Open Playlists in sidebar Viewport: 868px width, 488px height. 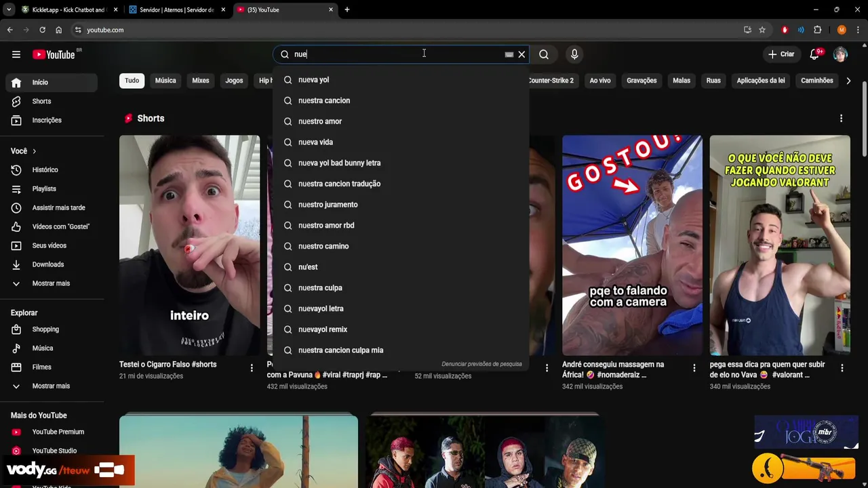pyautogui.click(x=52, y=188)
